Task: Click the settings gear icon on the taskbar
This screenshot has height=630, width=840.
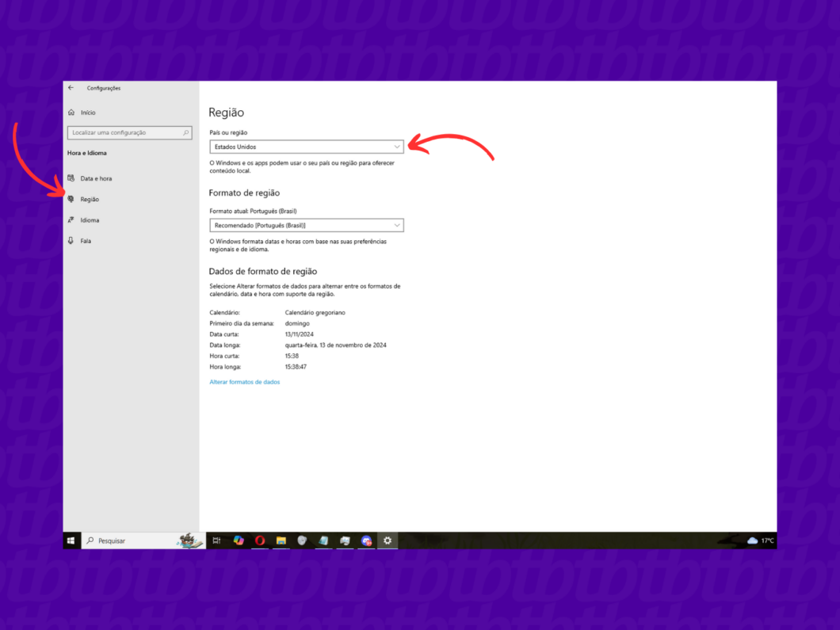Action: coord(388,540)
